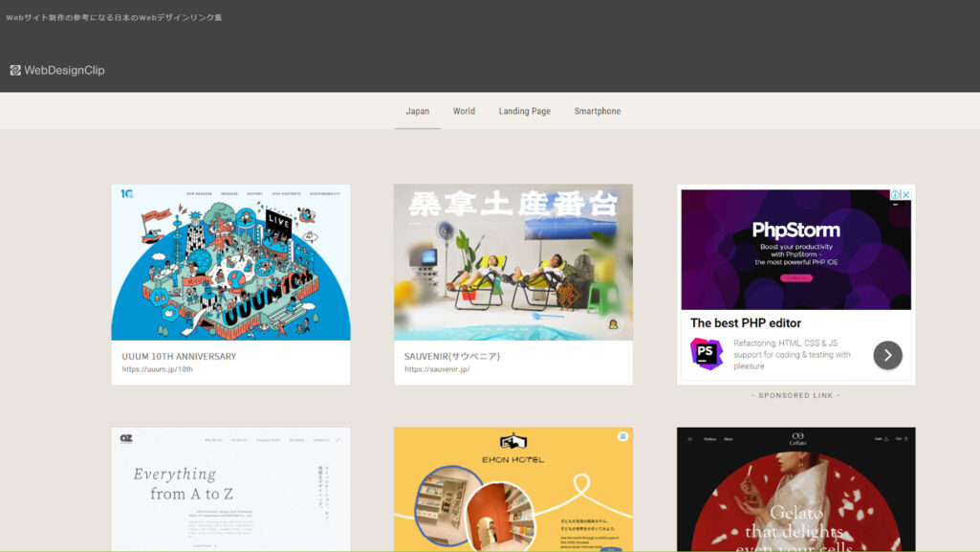Click the menu icon on EHON HOTEL card
The width and height of the screenshot is (980, 552).
(x=622, y=436)
